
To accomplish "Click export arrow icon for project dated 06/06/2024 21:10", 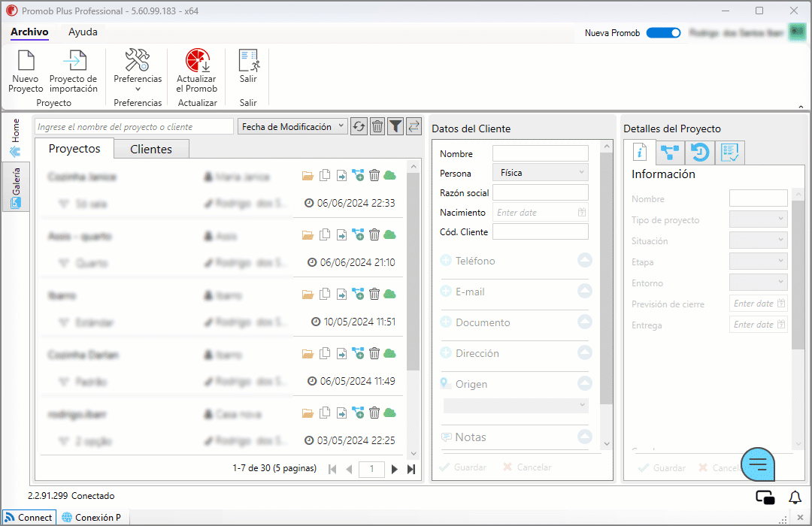I will [342, 235].
